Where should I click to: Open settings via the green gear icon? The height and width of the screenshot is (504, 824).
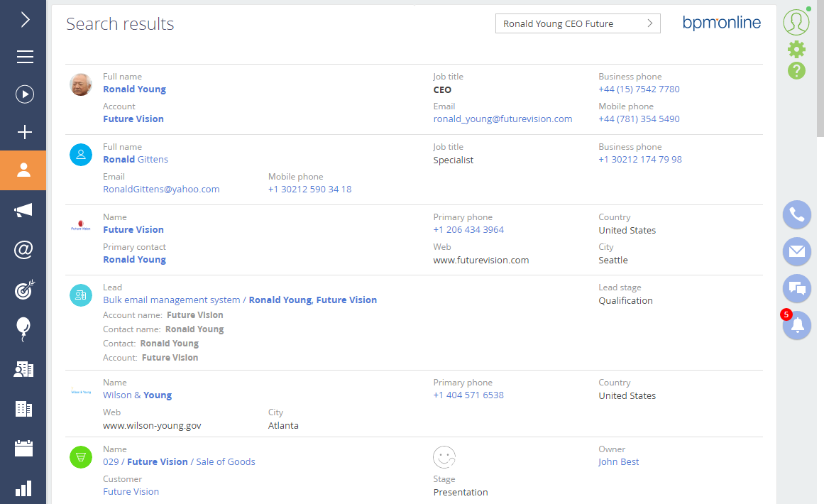pos(796,50)
